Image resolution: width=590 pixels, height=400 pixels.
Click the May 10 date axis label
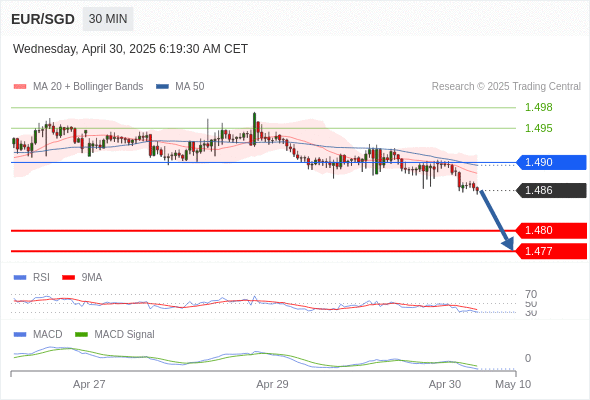coord(513,384)
